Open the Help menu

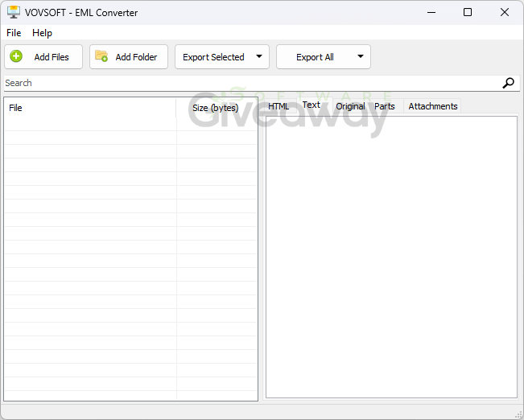pos(42,33)
